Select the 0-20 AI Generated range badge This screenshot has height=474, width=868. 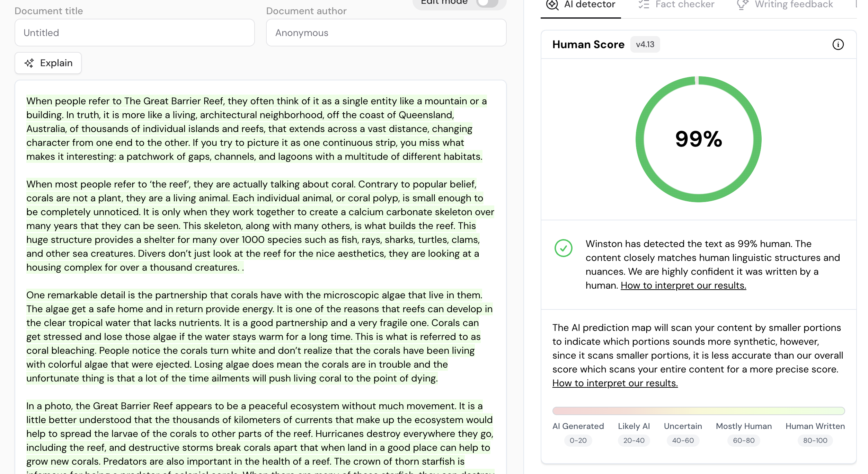[578, 440]
